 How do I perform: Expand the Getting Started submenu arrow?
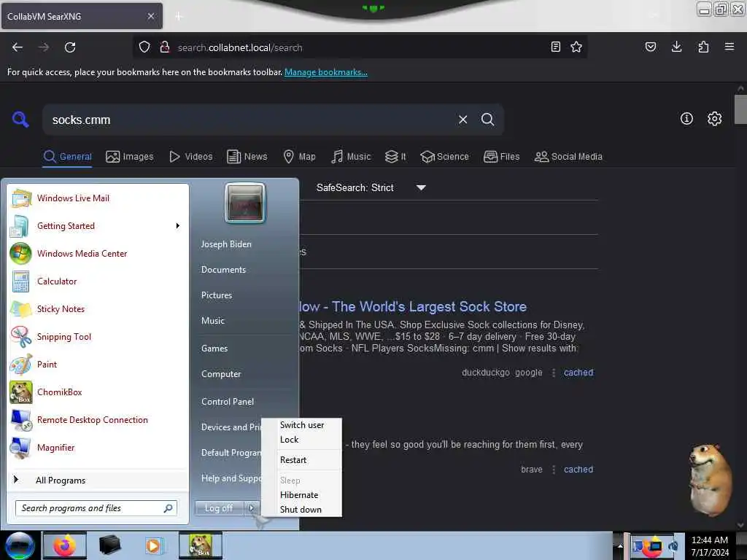coord(178,226)
